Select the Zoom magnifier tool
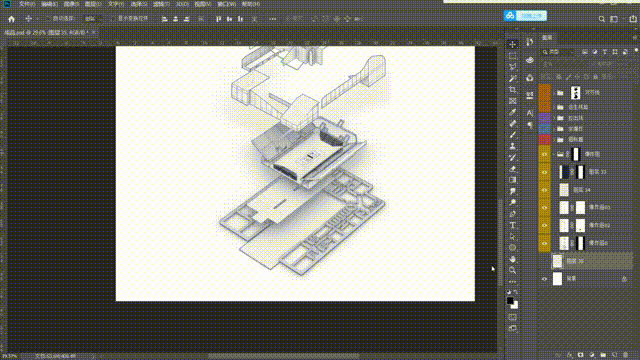The width and height of the screenshot is (640, 360). coord(513,270)
